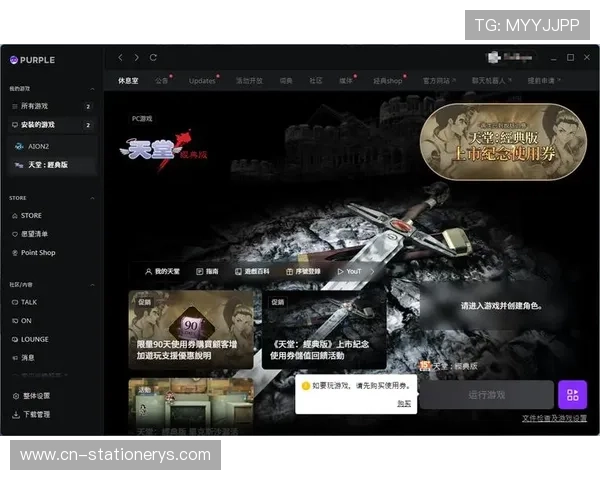Viewport: 600px width, 480px height.
Task: Click the 运行游戏 button
Action: point(486,395)
